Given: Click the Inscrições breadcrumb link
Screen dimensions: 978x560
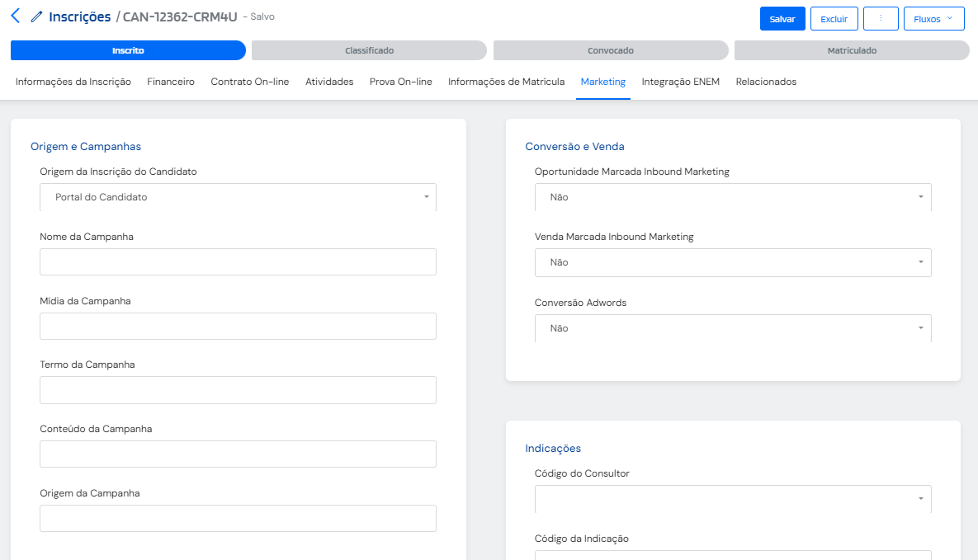Looking at the screenshot, I should (x=80, y=16).
